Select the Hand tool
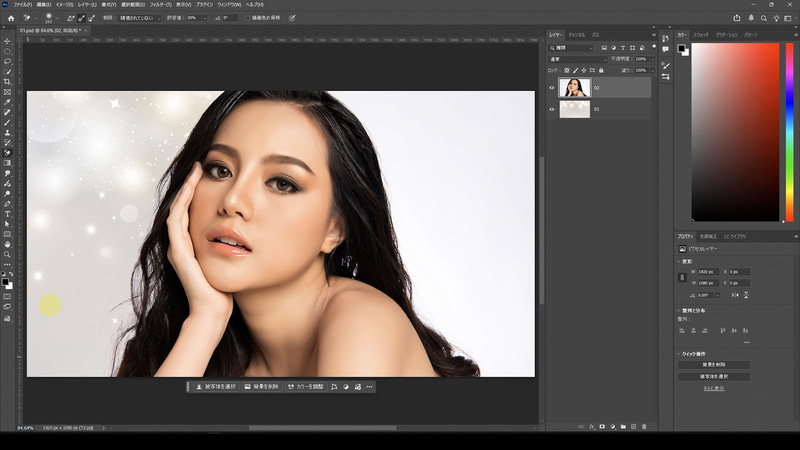The height and width of the screenshot is (450, 800). (x=7, y=244)
